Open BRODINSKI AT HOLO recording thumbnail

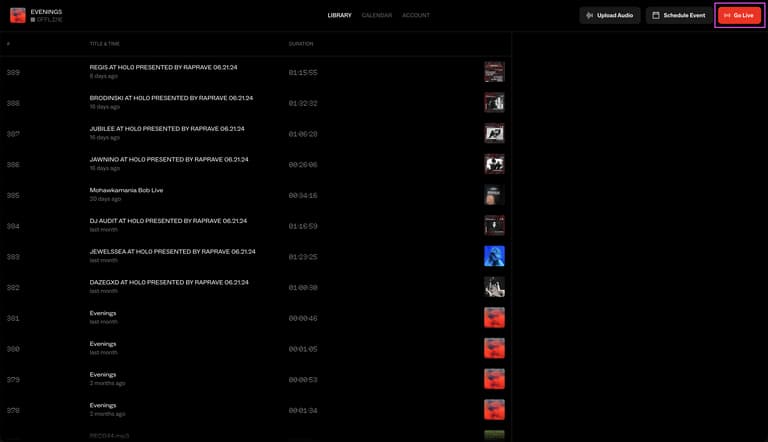494,103
